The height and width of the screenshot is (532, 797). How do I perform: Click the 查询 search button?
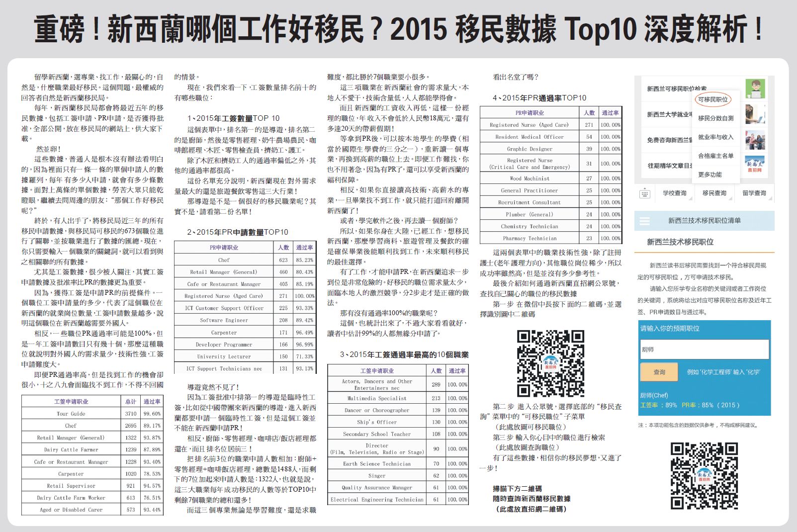point(659,372)
